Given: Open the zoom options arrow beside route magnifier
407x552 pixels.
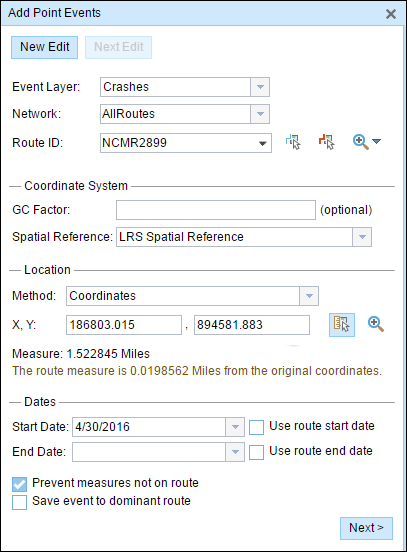Looking at the screenshot, I should pyautogui.click(x=376, y=142).
